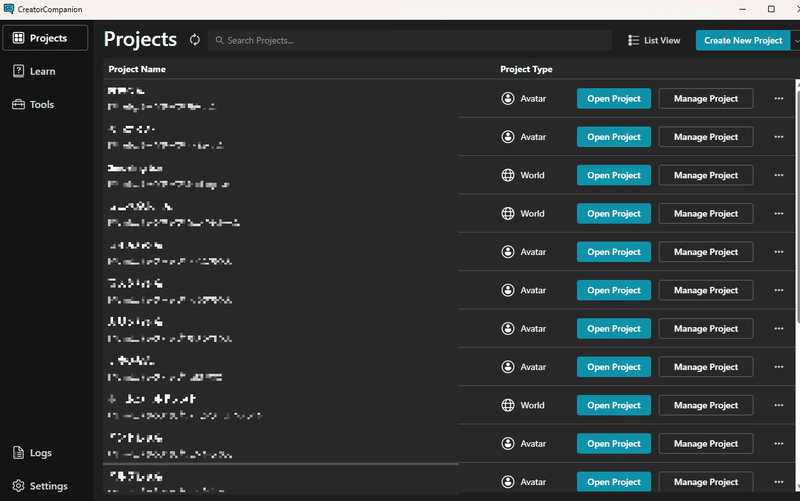
Task: Open the three-dot menu of the tenth row
Action: tap(779, 443)
